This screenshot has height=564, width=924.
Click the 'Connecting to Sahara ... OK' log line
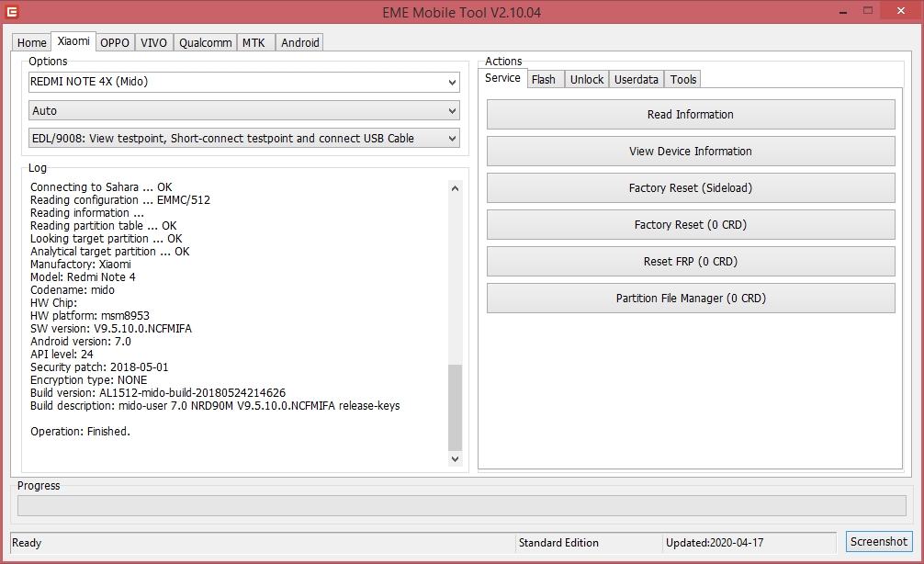tap(101, 187)
